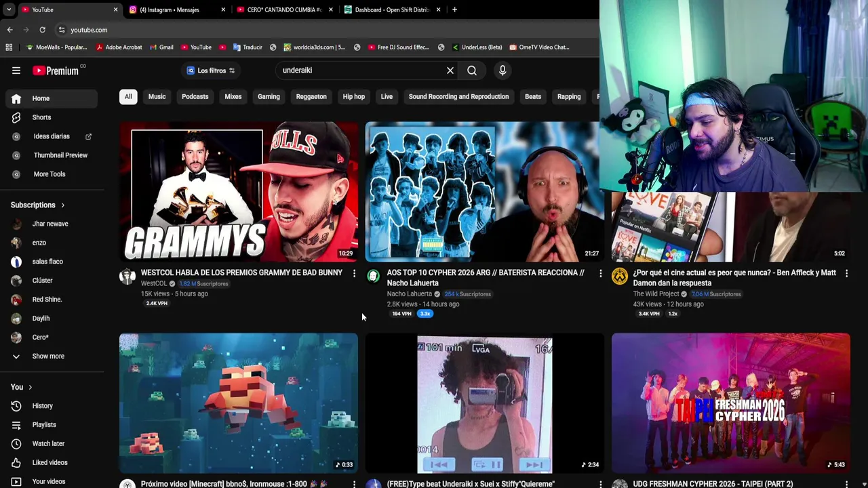Open the Adobe Acrobat bookmark
This screenshot has height=488, width=868.
click(119, 47)
